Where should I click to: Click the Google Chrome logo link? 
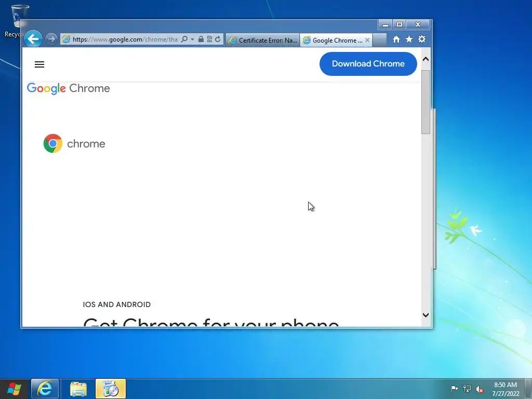click(x=68, y=88)
